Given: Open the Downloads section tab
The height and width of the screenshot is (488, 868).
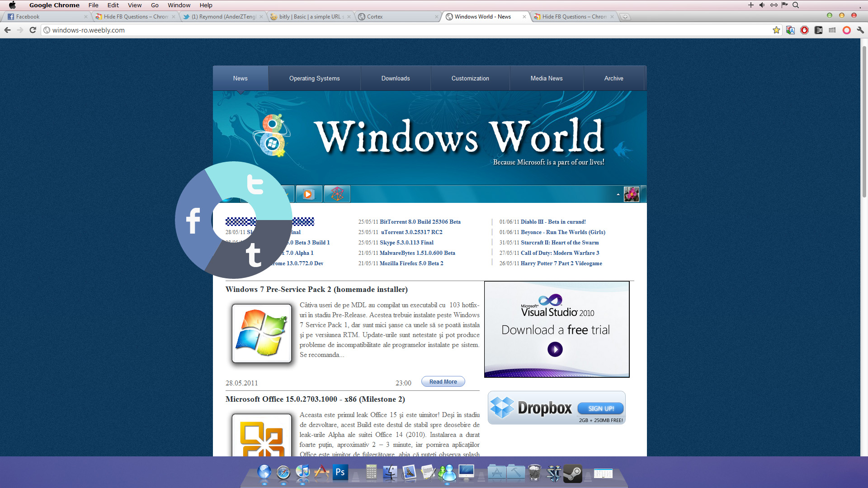Looking at the screenshot, I should [395, 78].
